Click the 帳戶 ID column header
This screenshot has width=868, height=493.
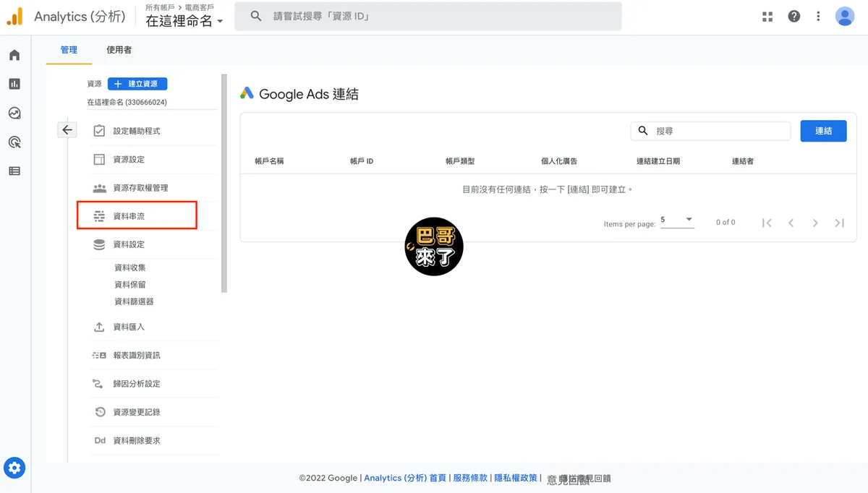tap(362, 161)
